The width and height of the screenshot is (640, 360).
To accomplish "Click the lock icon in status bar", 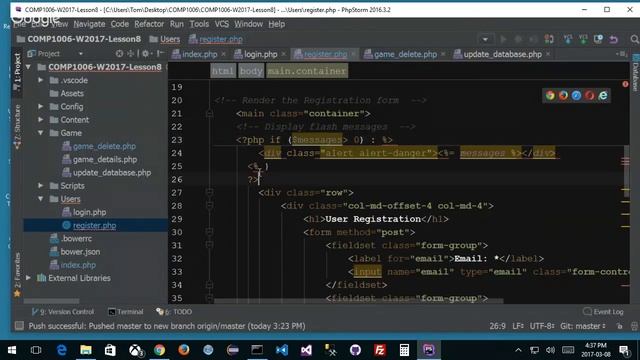I will (x=620, y=326).
